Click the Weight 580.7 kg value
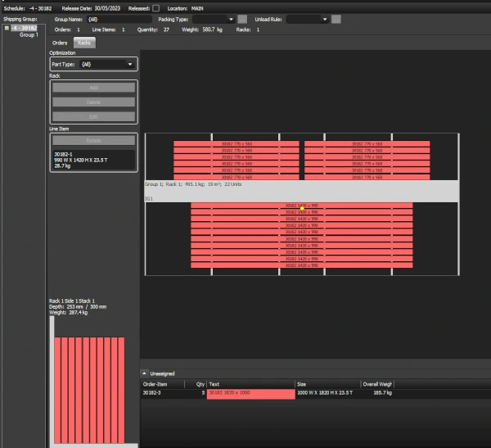Viewport: 491px width, 448px height. coord(212,29)
